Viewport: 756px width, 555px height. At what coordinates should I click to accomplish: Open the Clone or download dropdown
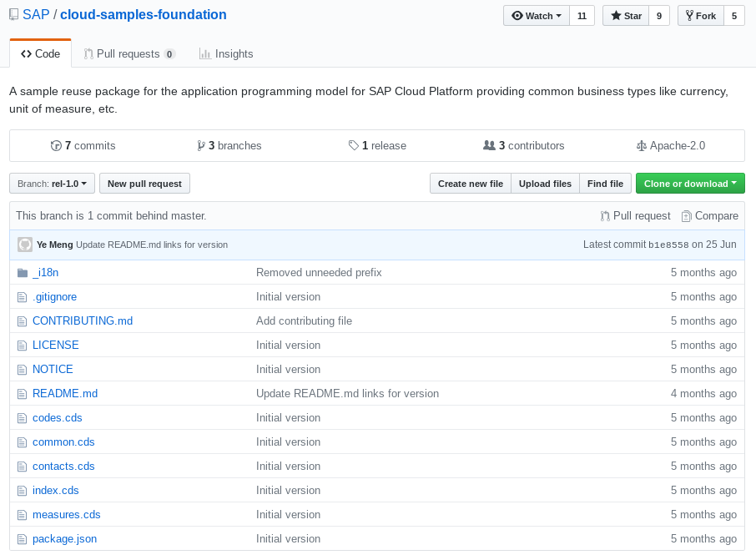point(690,184)
